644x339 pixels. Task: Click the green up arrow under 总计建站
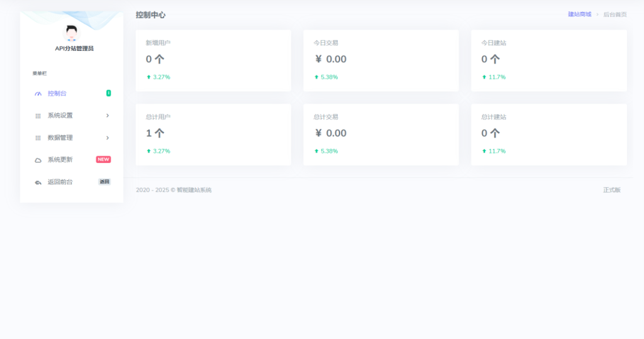pyautogui.click(x=484, y=152)
